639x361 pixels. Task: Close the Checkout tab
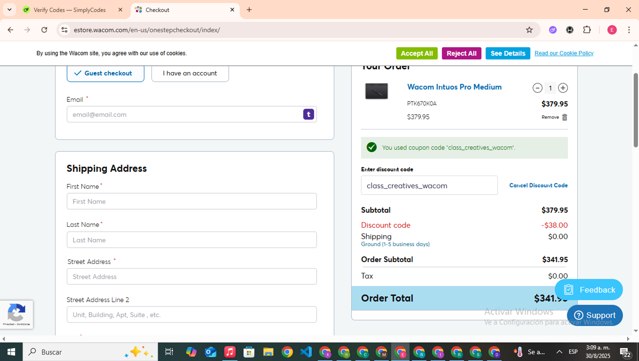pyautogui.click(x=232, y=10)
